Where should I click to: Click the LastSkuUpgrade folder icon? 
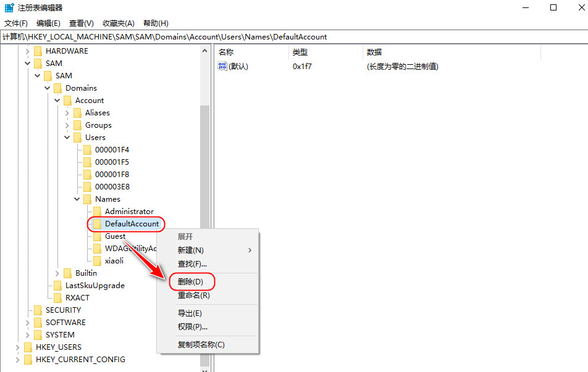pyautogui.click(x=59, y=286)
